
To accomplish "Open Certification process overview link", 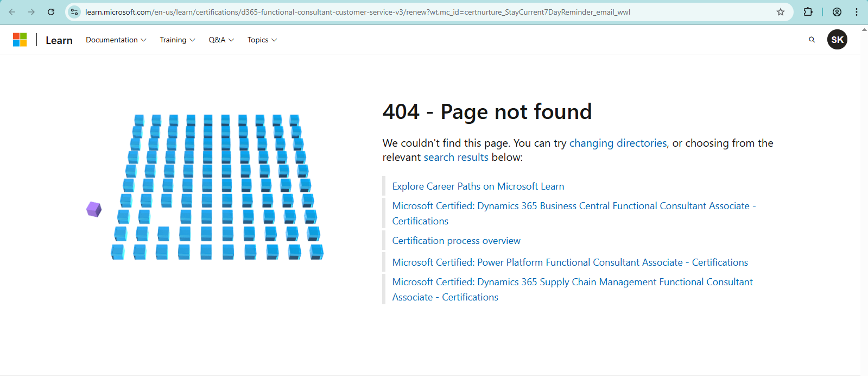I will click(457, 241).
